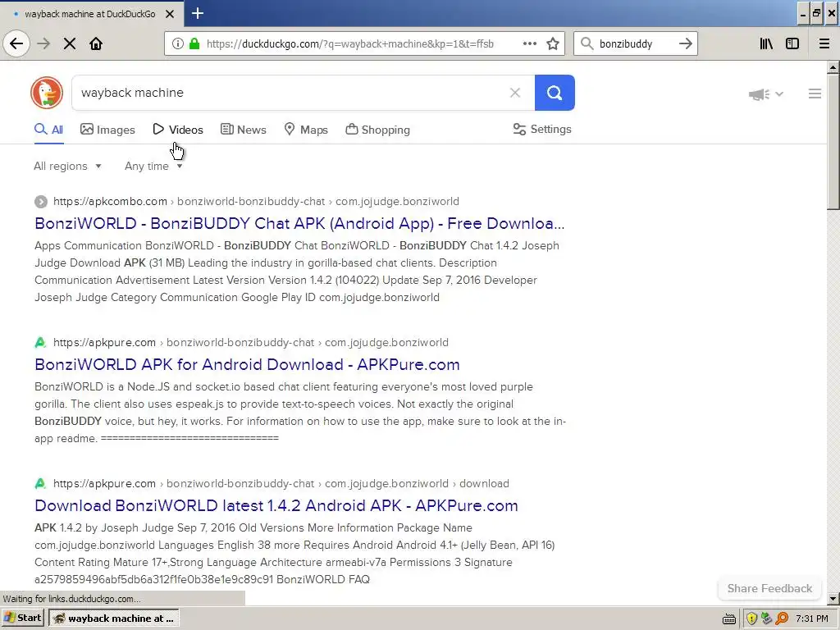Open the Library bookshelf icon
The image size is (840, 630).
tap(766, 43)
